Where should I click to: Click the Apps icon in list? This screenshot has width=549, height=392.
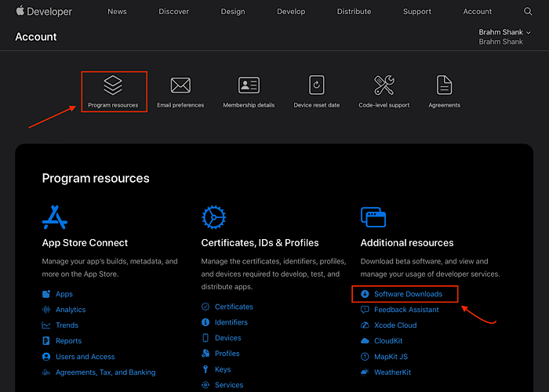tap(46, 294)
